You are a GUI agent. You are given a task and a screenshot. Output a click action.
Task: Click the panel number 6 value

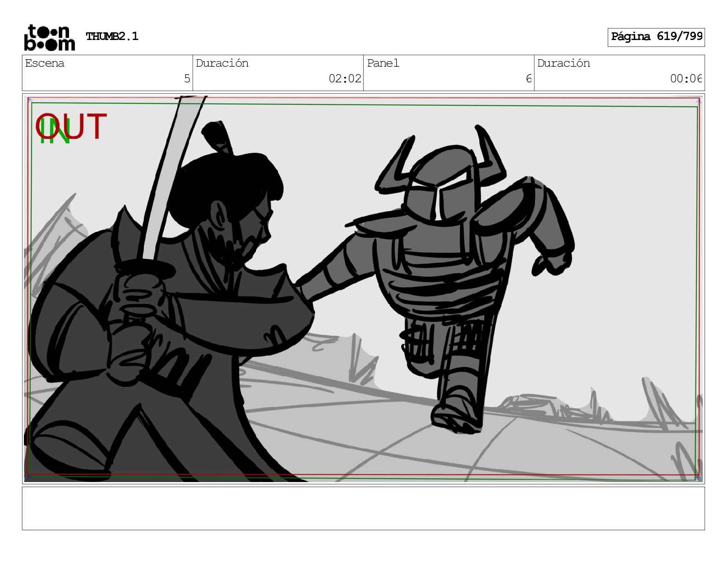point(529,79)
